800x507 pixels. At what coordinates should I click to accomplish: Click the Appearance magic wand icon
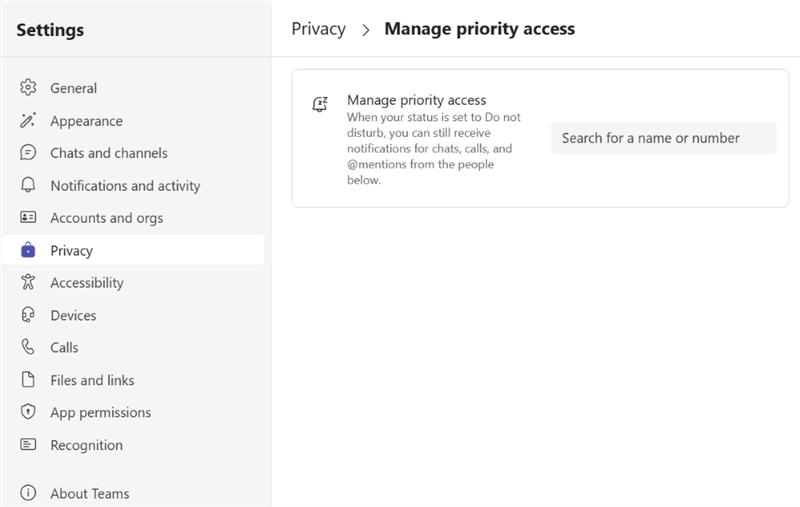(x=28, y=121)
